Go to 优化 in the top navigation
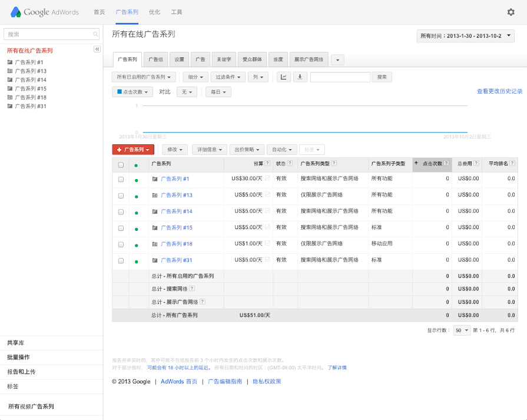Image resolution: width=527 pixels, height=420 pixels. (x=154, y=12)
